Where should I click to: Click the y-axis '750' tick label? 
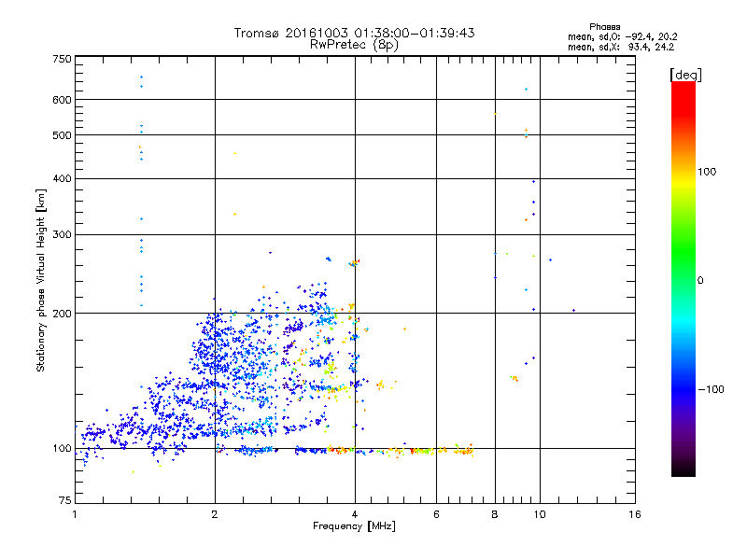[x=62, y=59]
